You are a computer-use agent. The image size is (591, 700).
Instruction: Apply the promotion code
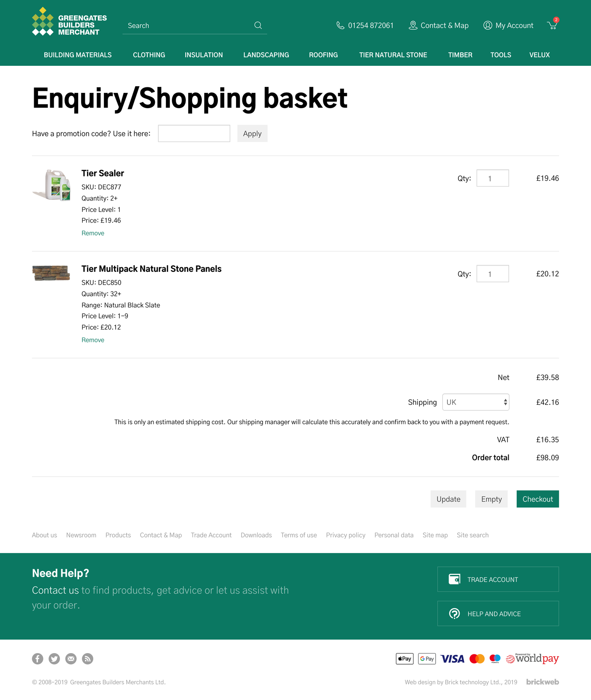click(x=252, y=134)
